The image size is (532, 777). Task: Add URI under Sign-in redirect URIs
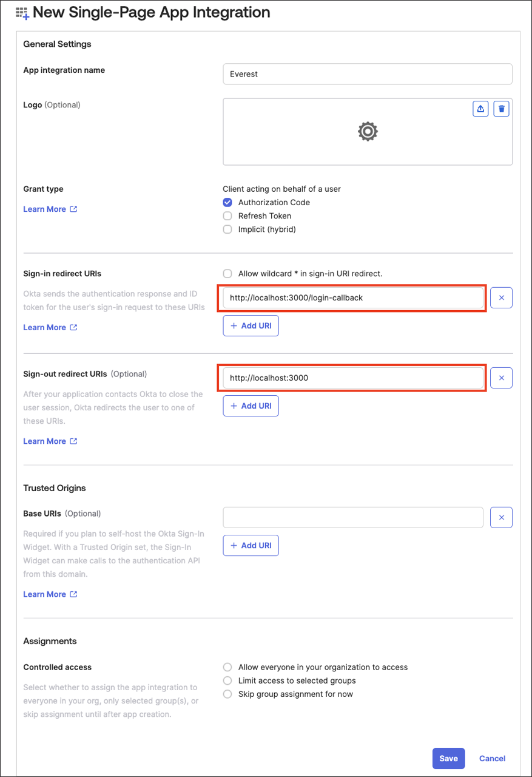[251, 326]
